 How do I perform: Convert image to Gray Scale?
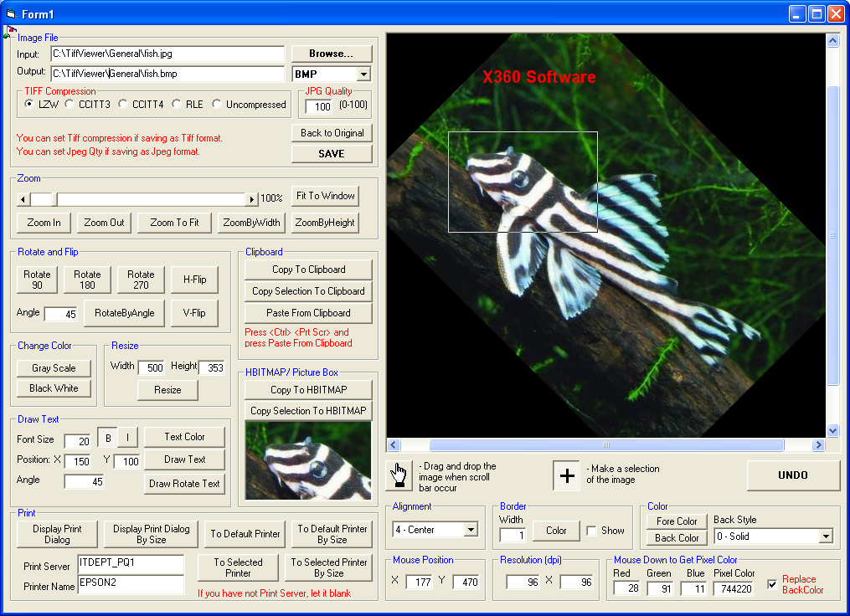point(53,367)
